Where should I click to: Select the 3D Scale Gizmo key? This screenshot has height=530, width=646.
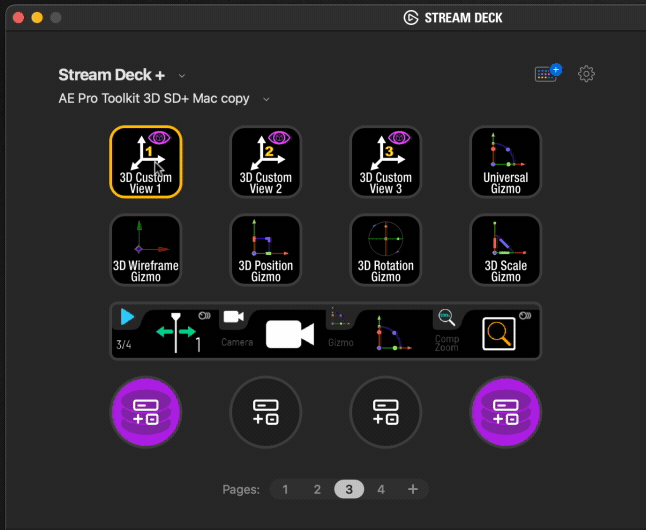(x=506, y=250)
